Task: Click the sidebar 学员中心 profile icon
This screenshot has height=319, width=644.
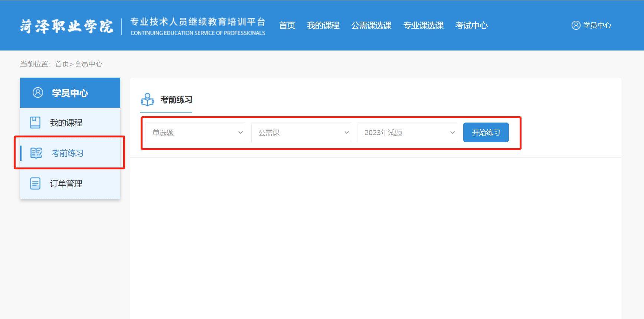Action: 38,92
